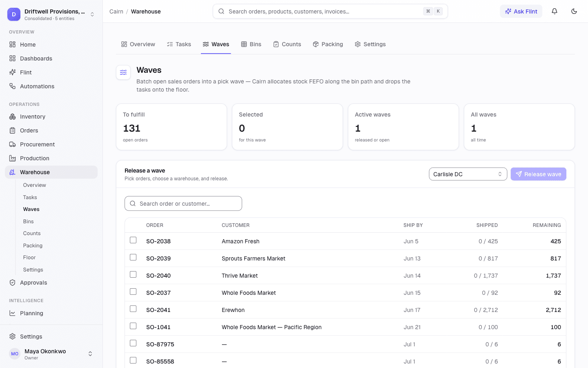
Task: Open Automations icon in sidebar
Action: (13, 86)
